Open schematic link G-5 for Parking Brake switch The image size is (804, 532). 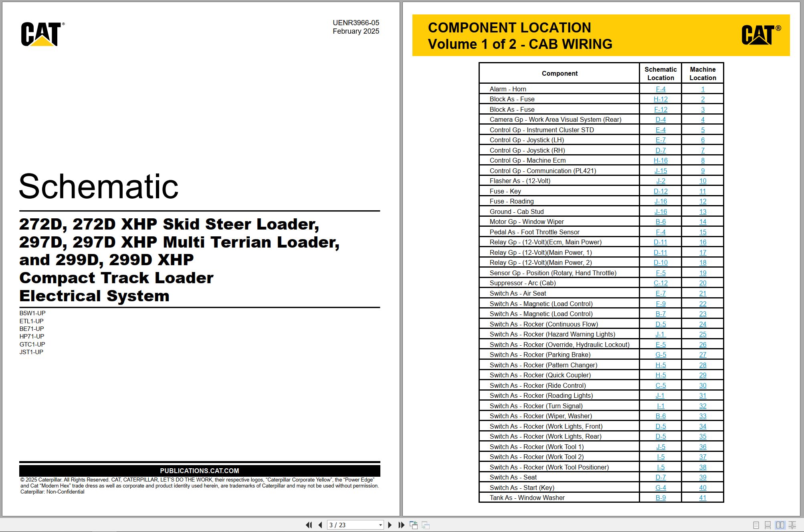coord(661,355)
